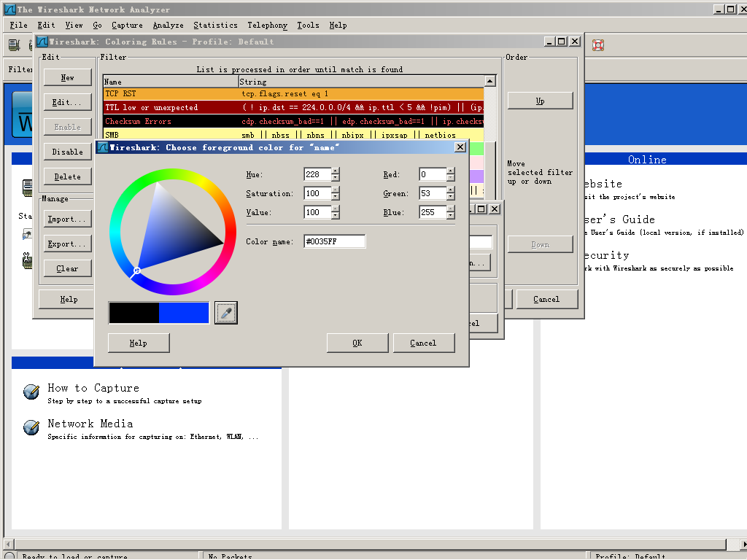This screenshot has width=747, height=560.
Task: Decrease the Green value with down arrow
Action: pos(451,197)
